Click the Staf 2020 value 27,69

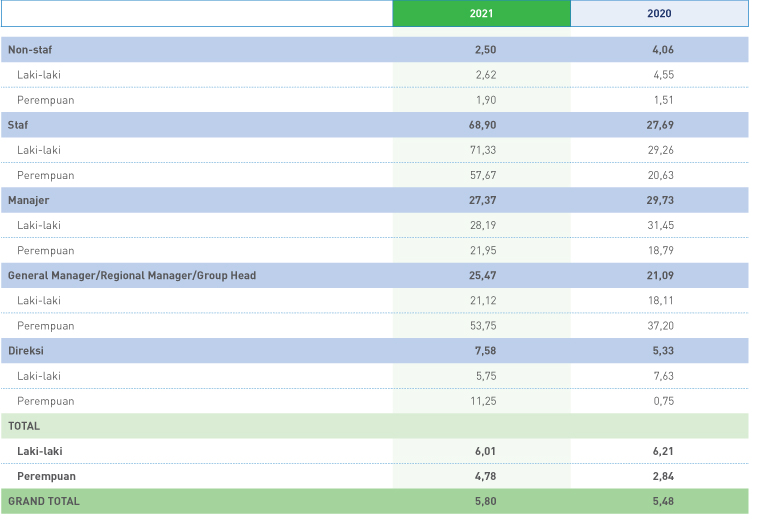click(660, 125)
